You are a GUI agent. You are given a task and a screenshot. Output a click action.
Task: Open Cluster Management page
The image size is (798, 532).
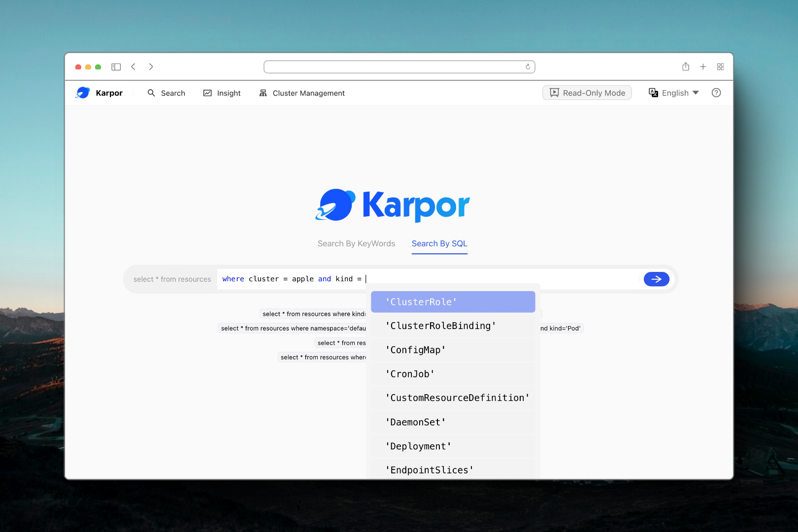coord(302,93)
